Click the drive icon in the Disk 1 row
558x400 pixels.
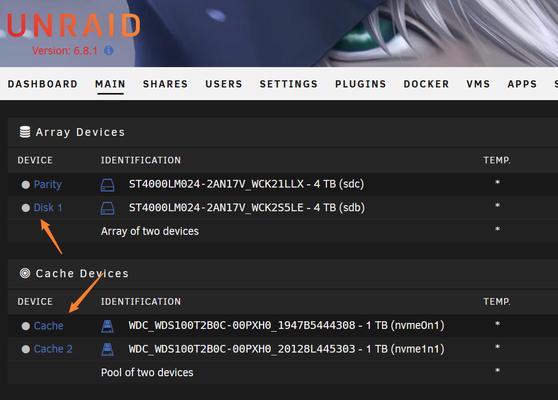tap(107, 208)
